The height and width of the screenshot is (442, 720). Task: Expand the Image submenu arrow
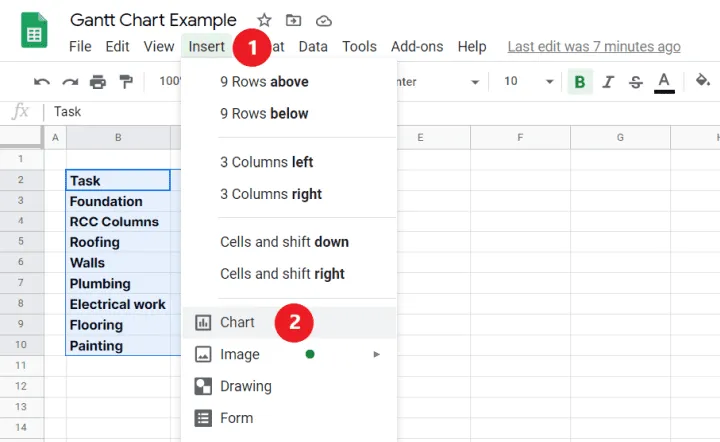[377, 354]
